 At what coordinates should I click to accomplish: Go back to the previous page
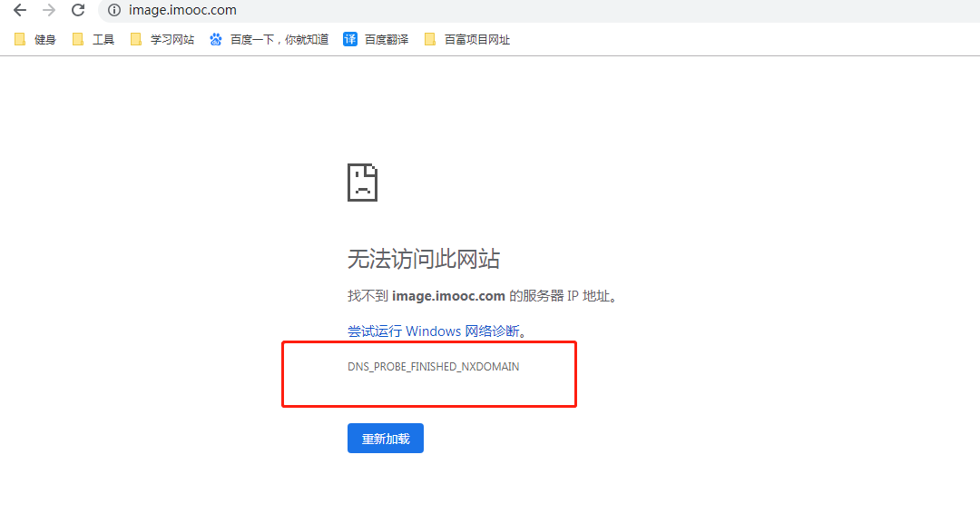click(x=20, y=10)
